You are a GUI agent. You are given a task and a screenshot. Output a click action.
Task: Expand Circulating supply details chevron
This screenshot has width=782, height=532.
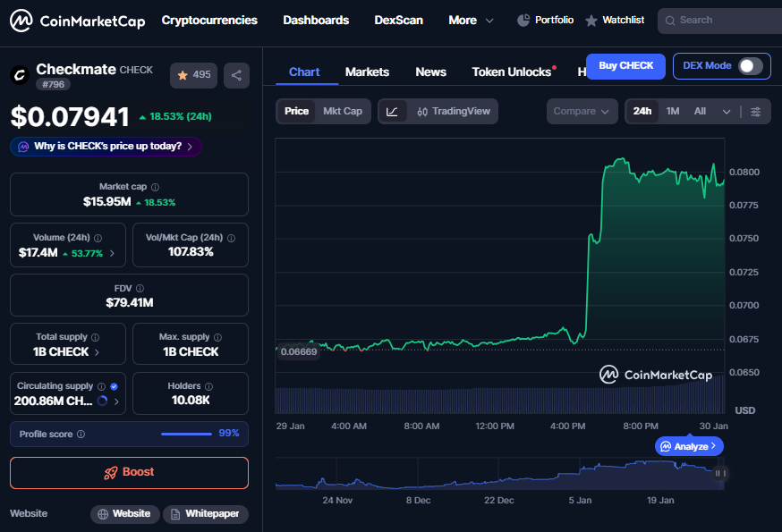coord(116,401)
